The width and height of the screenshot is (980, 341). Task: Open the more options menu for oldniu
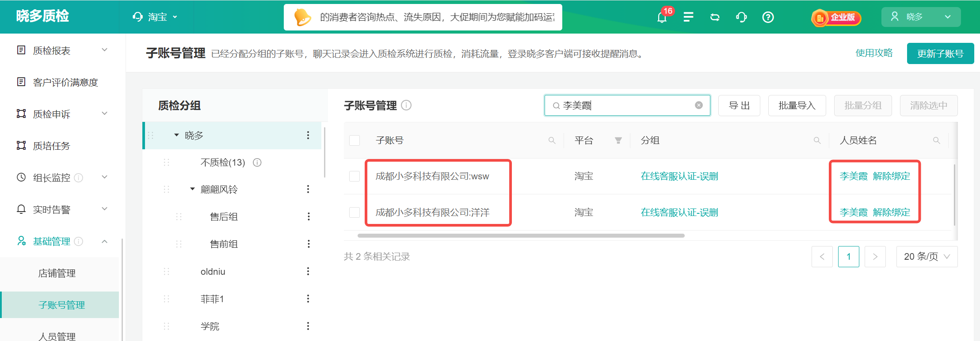[x=308, y=271]
